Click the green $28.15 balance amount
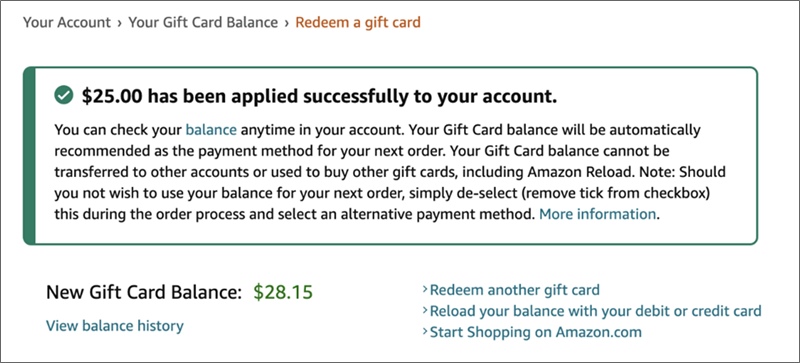 pos(283,293)
